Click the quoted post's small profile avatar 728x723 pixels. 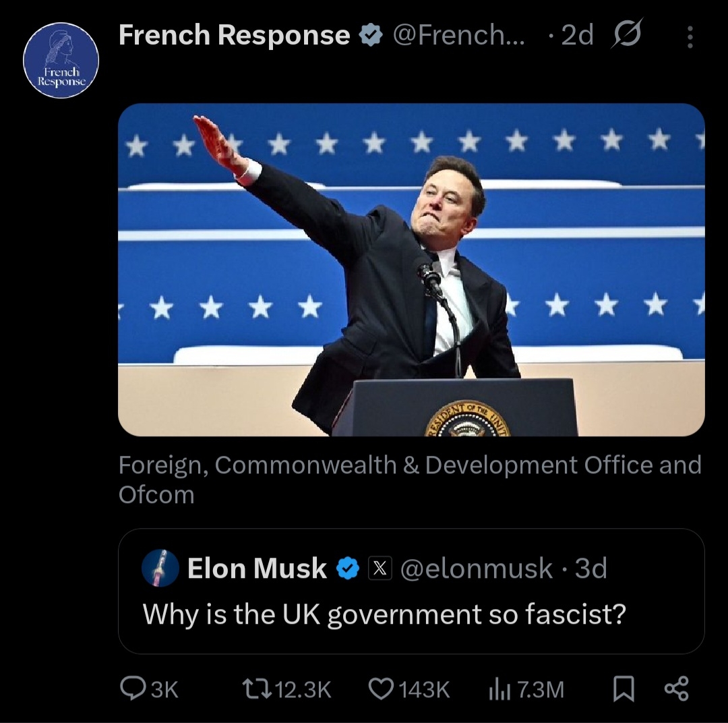point(160,569)
